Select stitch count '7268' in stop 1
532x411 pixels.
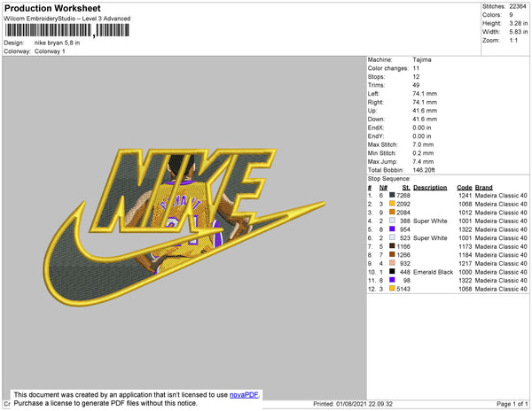coord(403,196)
